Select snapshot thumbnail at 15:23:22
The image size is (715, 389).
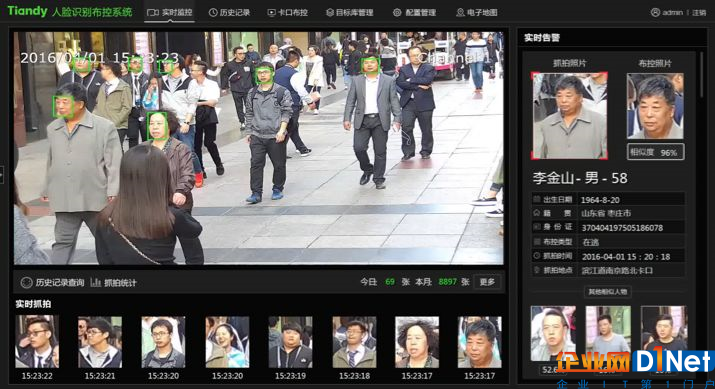click(x=37, y=342)
